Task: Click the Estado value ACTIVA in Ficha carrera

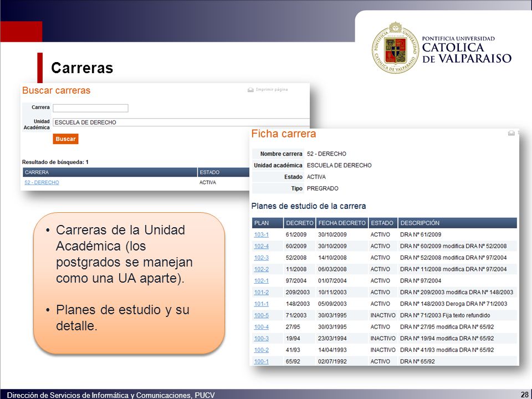Action: point(316,177)
